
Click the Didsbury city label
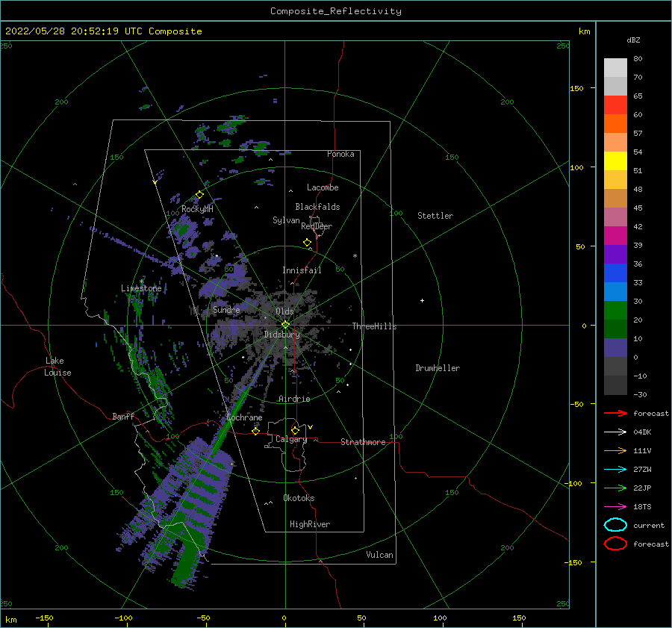[282, 335]
